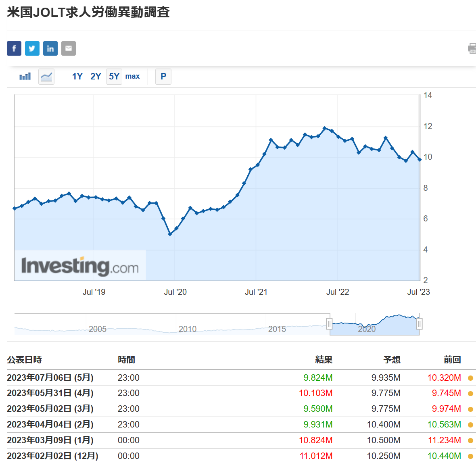Image resolution: width=476 pixels, height=463 pixels.
Task: Switch to bar chart view
Action: pos(25,76)
